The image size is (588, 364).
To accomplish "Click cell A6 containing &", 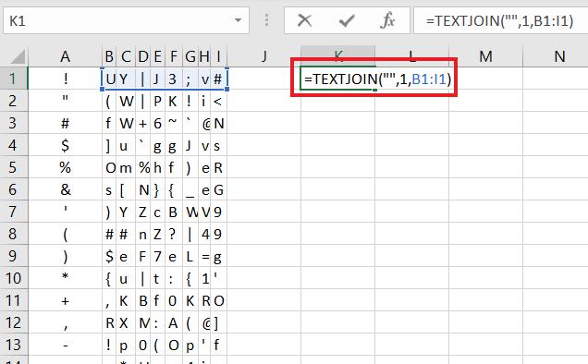I will (x=65, y=189).
